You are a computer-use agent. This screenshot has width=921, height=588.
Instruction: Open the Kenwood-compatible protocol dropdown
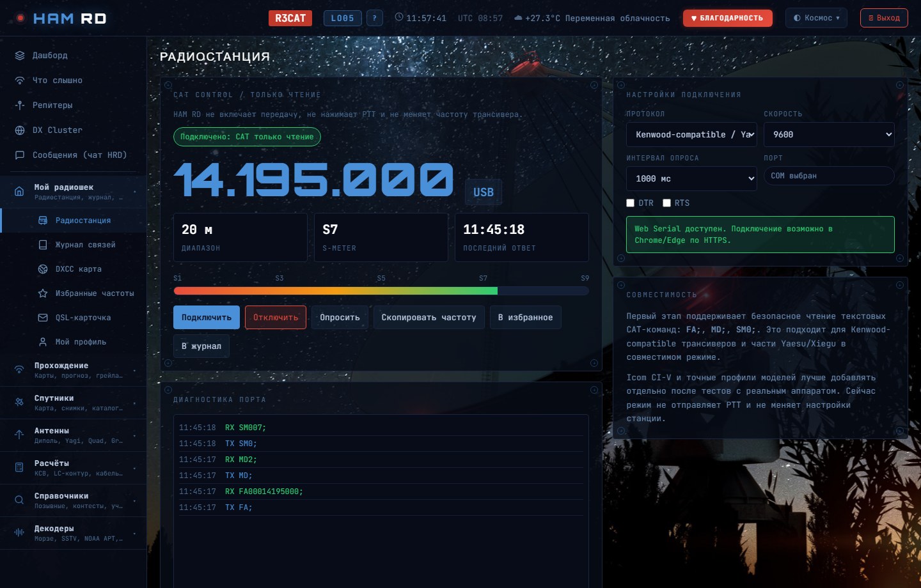click(x=691, y=135)
